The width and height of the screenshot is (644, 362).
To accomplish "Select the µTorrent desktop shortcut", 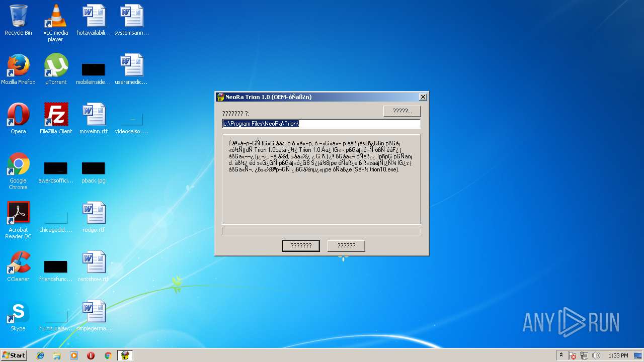I will (55, 69).
